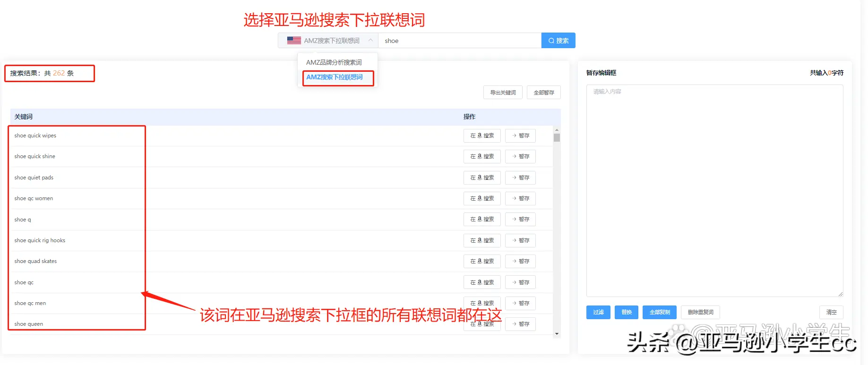The image size is (868, 365).
Task: Click the 全部暂存 save-all button
Action: click(x=544, y=93)
